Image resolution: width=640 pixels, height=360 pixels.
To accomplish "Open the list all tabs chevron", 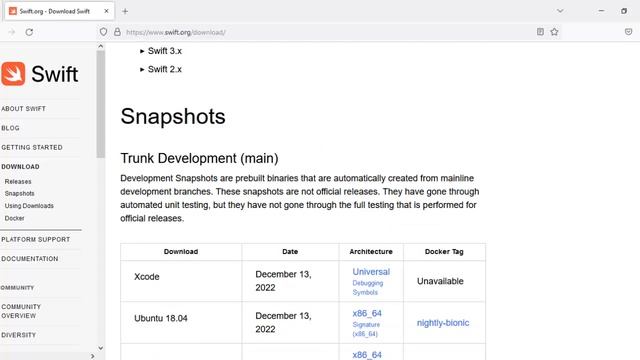I will pyautogui.click(x=560, y=11).
